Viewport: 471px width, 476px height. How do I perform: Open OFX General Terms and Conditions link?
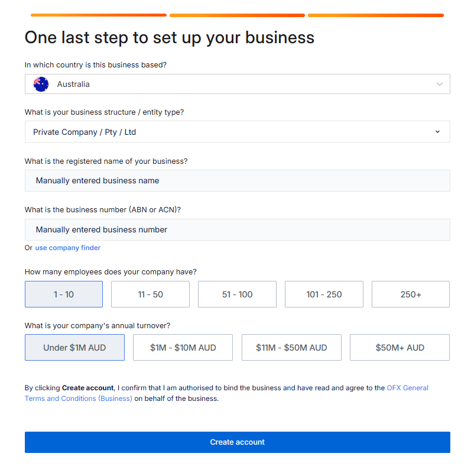point(407,388)
